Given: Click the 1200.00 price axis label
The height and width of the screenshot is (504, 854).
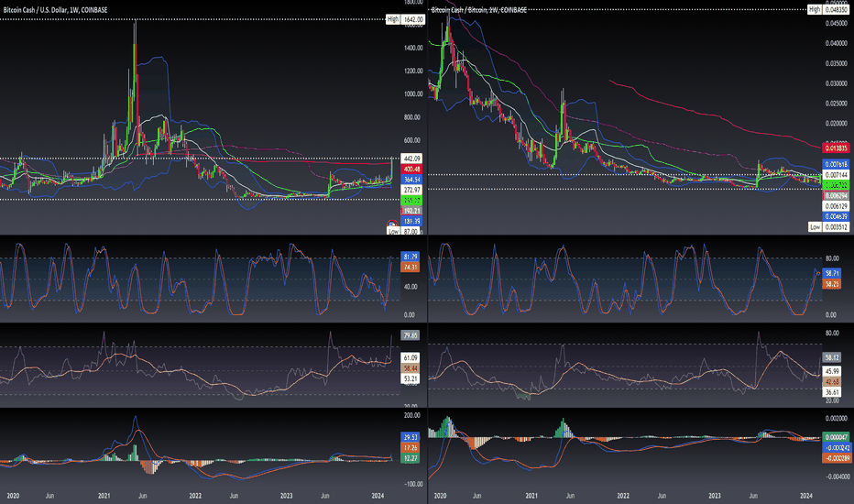Looking at the screenshot, I should click(412, 71).
